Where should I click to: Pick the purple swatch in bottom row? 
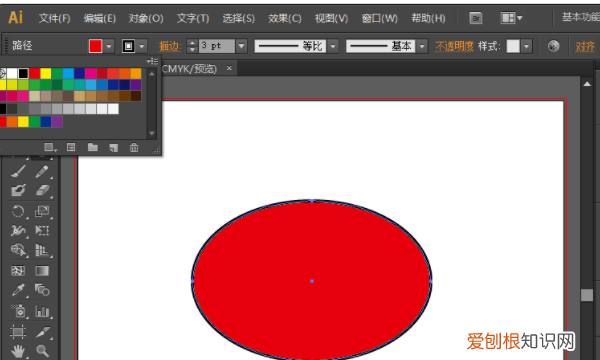[x=57, y=122]
